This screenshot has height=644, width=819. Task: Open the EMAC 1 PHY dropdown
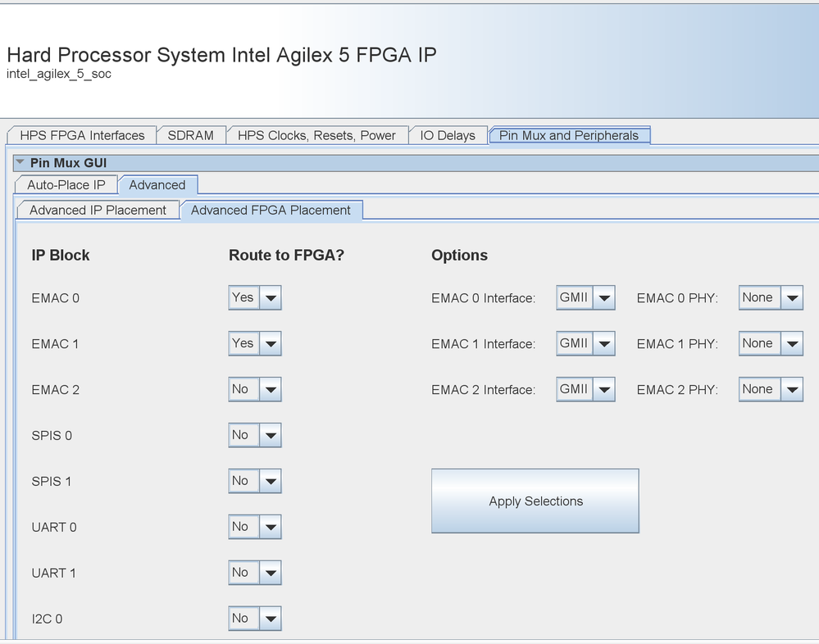tap(770, 344)
